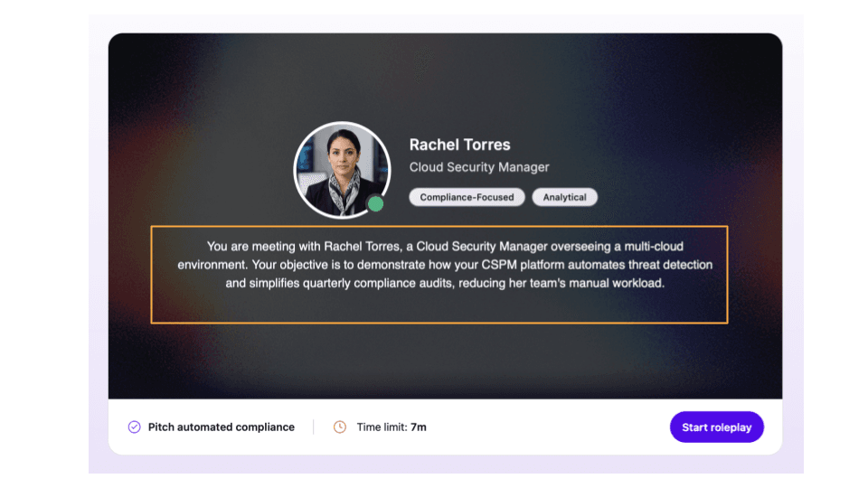868x488 pixels.
Task: Click the Time limit: 7m text
Action: point(392,427)
